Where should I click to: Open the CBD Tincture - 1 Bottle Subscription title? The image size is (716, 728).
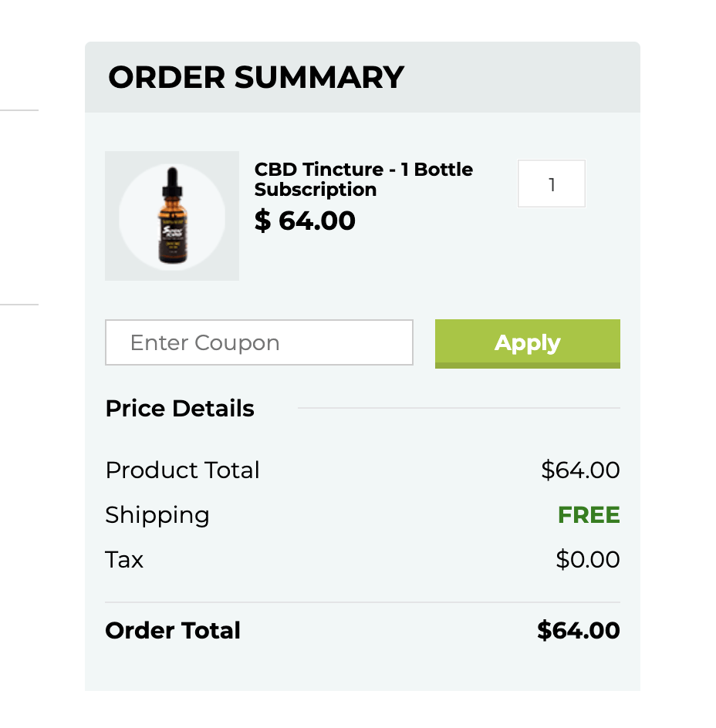click(363, 179)
